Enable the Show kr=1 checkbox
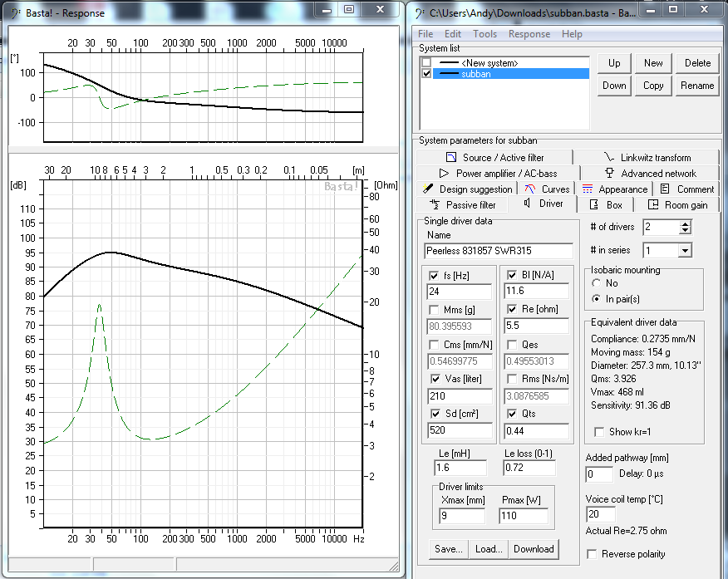Screen dimensions: 728x579 pos(599,432)
